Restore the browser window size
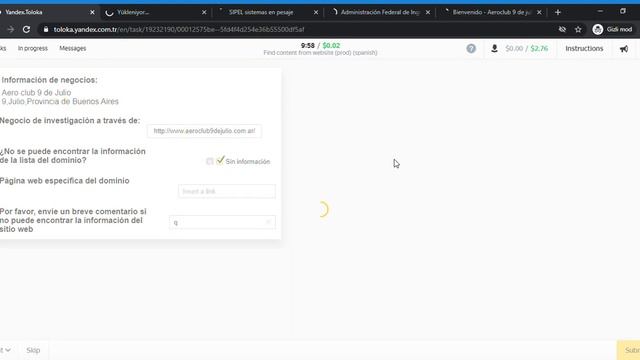Screen dimensions: 640x360 (x=623, y=11)
